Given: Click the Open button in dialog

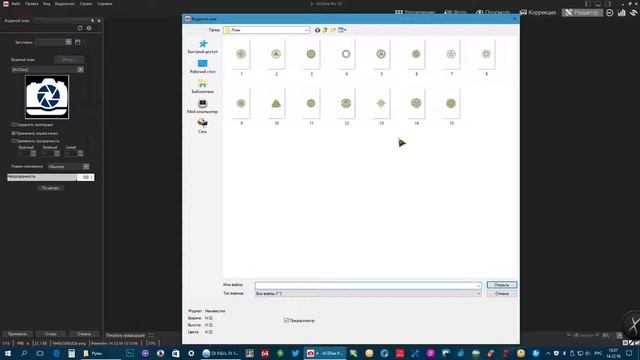Looking at the screenshot, I should (502, 285).
